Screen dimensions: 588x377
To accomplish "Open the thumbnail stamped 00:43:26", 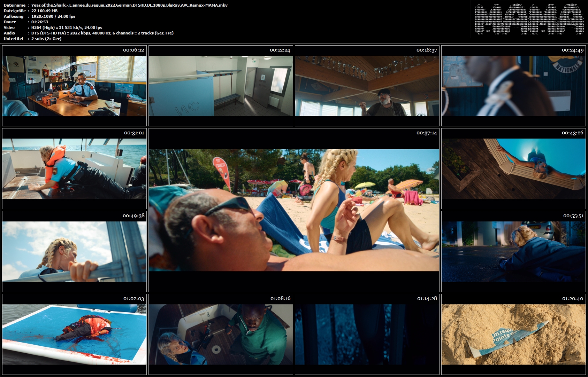I will pyautogui.click(x=513, y=168).
